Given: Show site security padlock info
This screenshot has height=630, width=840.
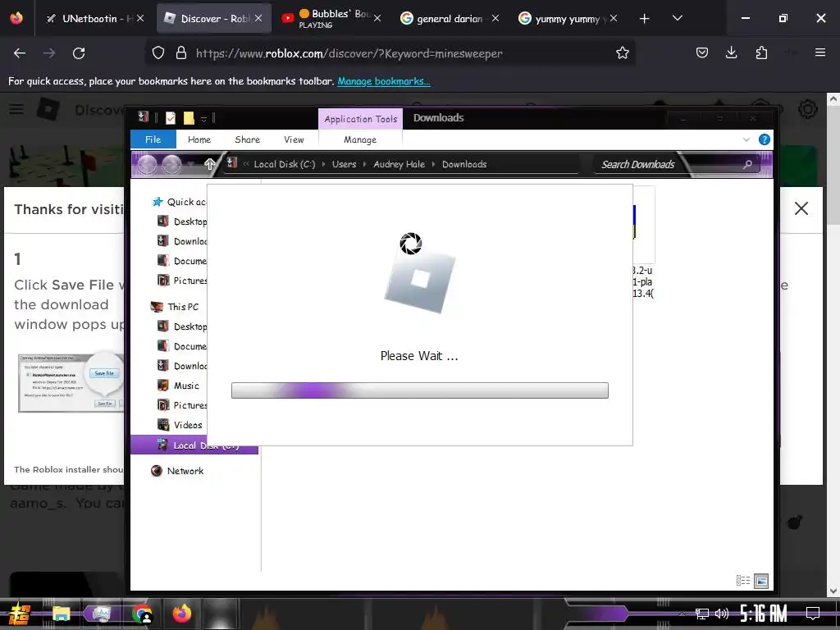Looking at the screenshot, I should click(181, 53).
